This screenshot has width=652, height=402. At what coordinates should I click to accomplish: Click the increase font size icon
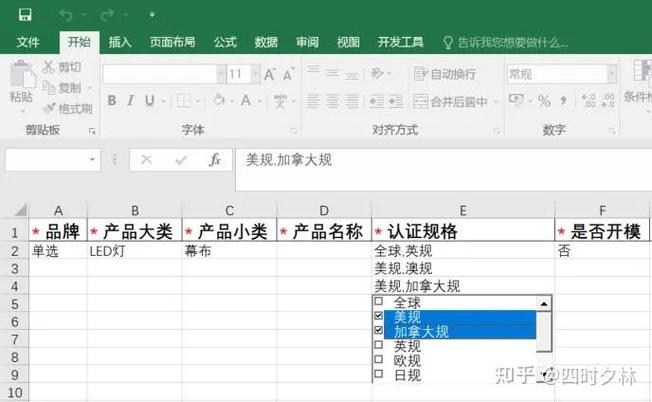(269, 74)
